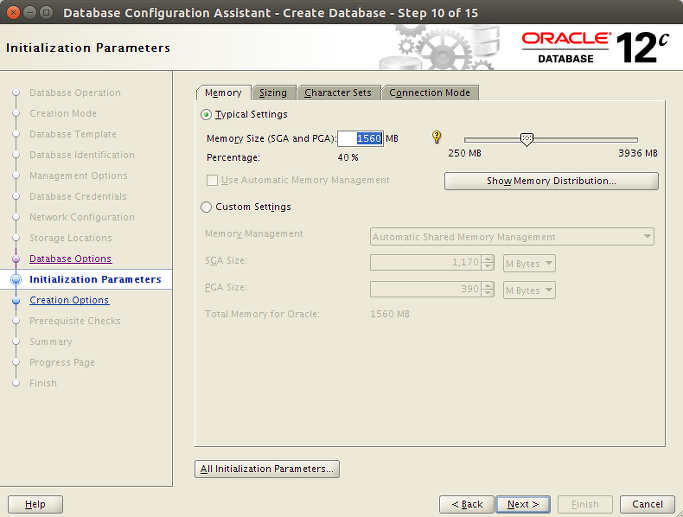
Task: Select Initialization Parameters step in sidebar
Action: coord(95,280)
